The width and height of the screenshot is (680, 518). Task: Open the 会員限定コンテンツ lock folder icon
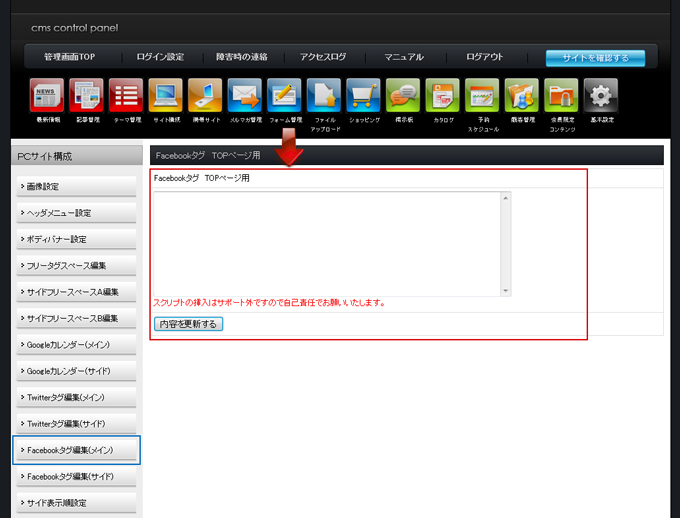[561, 96]
